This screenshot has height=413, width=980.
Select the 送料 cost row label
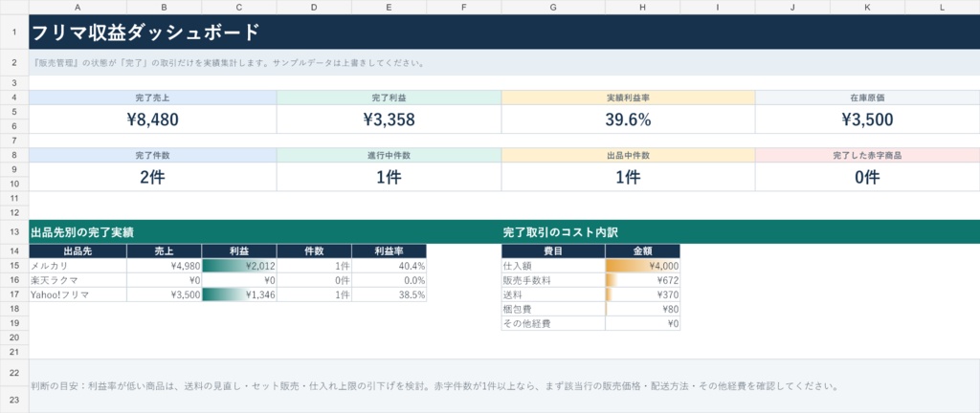tap(553, 294)
